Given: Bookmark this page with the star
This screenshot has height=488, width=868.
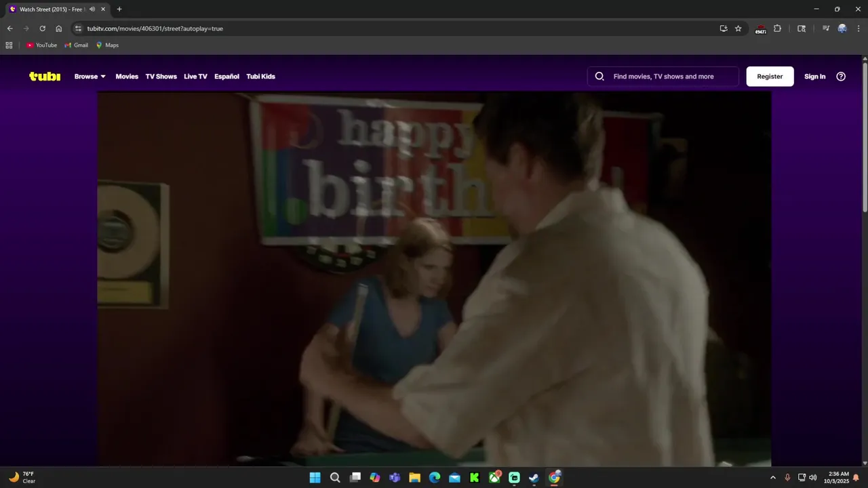Looking at the screenshot, I should tap(738, 28).
